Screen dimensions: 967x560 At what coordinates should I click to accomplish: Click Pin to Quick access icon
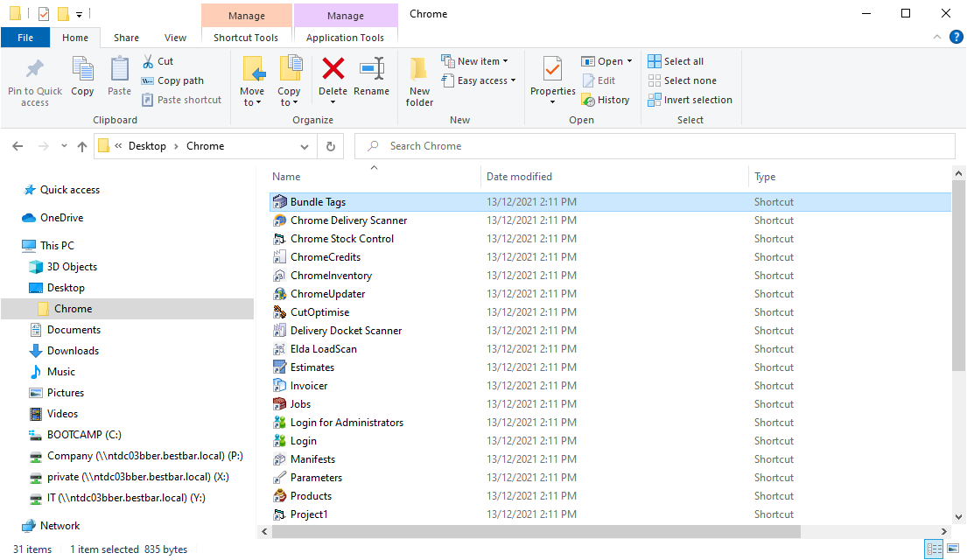[34, 68]
